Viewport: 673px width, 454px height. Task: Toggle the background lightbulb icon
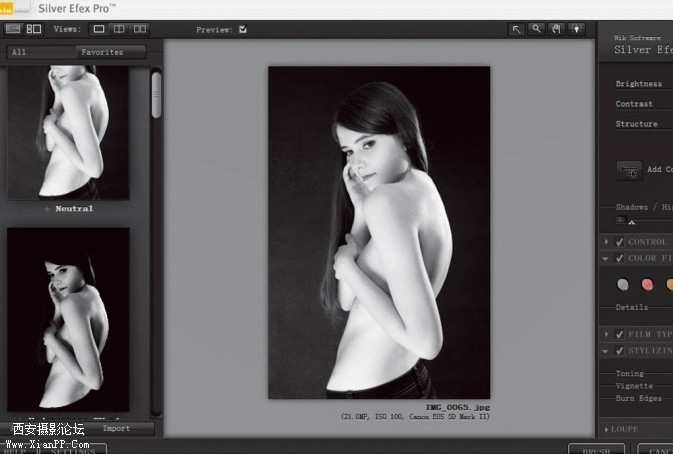coord(577,29)
